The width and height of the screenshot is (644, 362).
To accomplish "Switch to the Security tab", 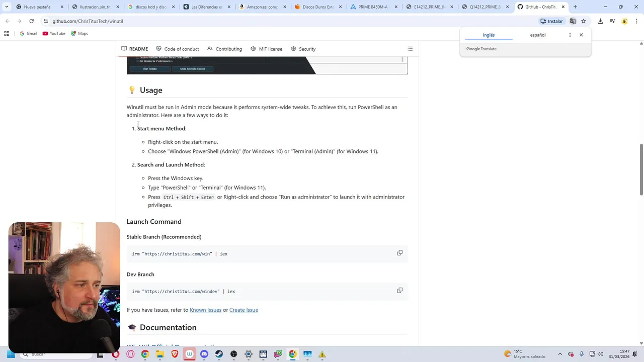I will pyautogui.click(x=303, y=49).
